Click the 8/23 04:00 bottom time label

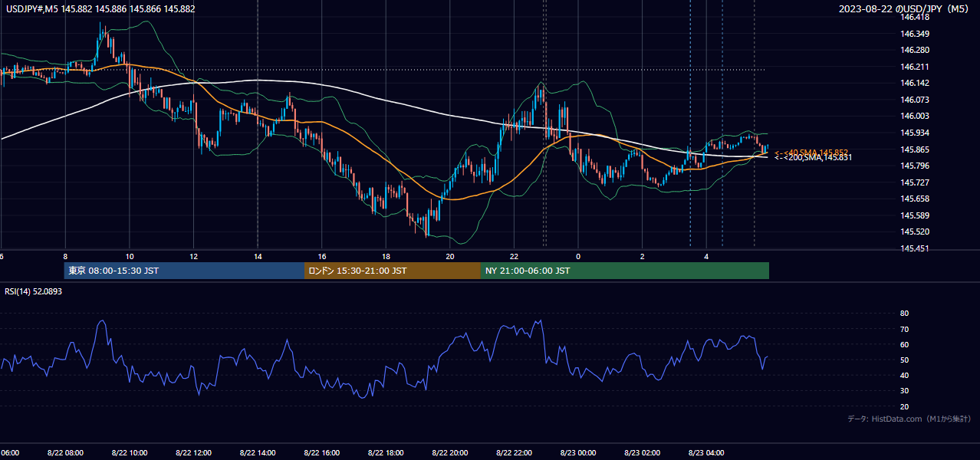(706, 452)
